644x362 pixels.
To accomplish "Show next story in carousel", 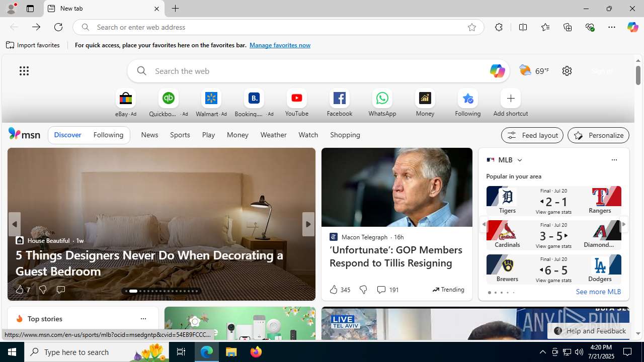I will point(308,224).
